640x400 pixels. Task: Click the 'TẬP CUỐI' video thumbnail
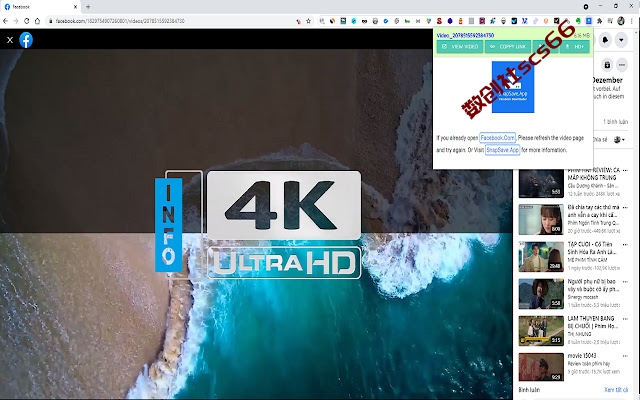[x=541, y=257]
